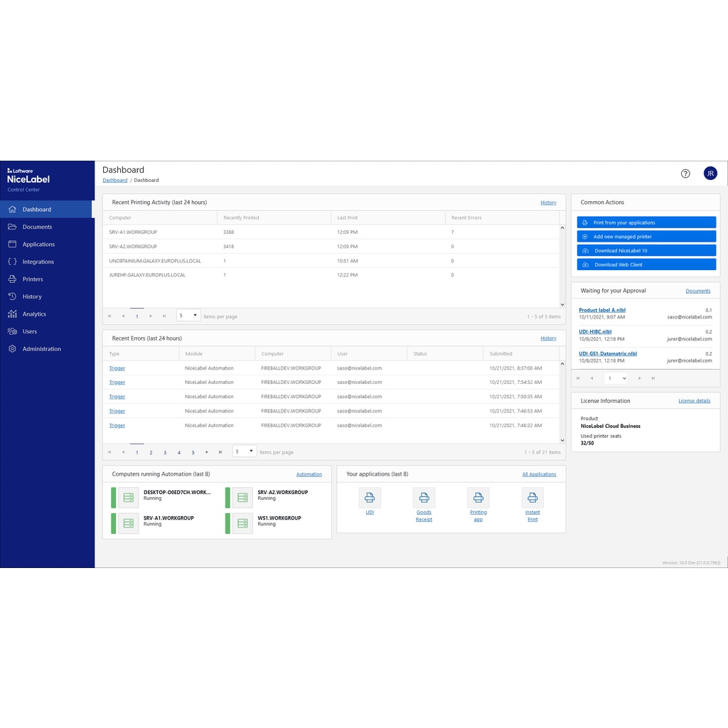Open the JR user avatar menu
Viewport: 728px width, 728px height.
710,173
